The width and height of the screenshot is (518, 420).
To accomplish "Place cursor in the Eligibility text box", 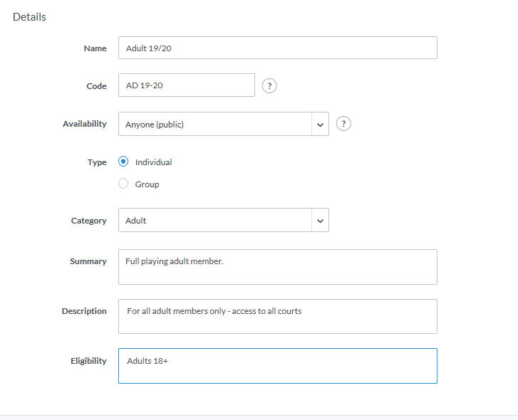I will tap(277, 366).
